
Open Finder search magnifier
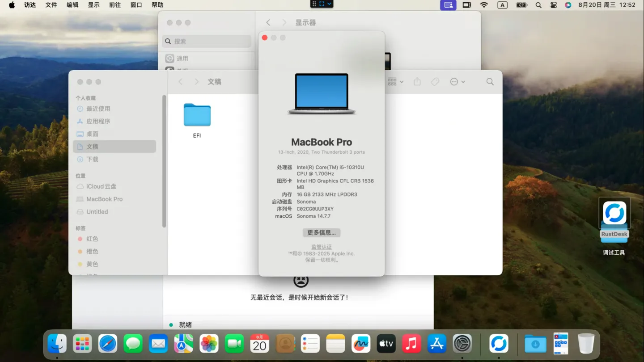pos(490,82)
